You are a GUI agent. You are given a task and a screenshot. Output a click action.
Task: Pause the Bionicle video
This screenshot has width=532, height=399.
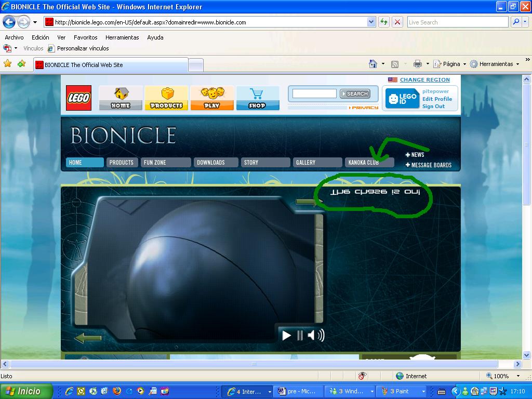point(300,336)
